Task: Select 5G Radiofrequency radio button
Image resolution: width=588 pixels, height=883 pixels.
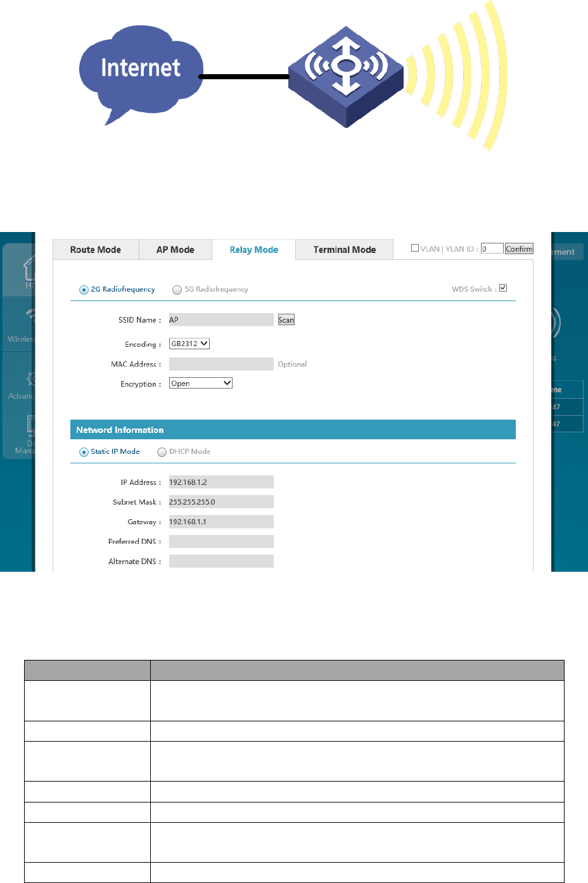Action: coord(177,290)
